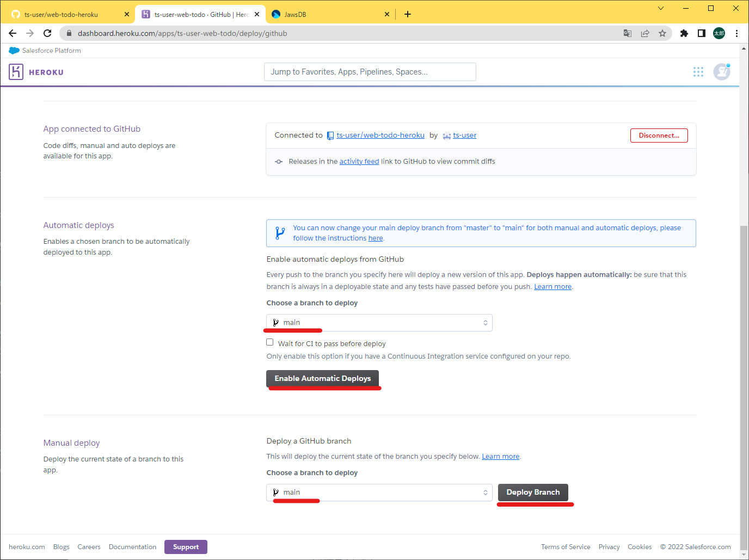Enable Wait for CI to pass checkbox
Image resolution: width=749 pixels, height=560 pixels.
tap(270, 342)
